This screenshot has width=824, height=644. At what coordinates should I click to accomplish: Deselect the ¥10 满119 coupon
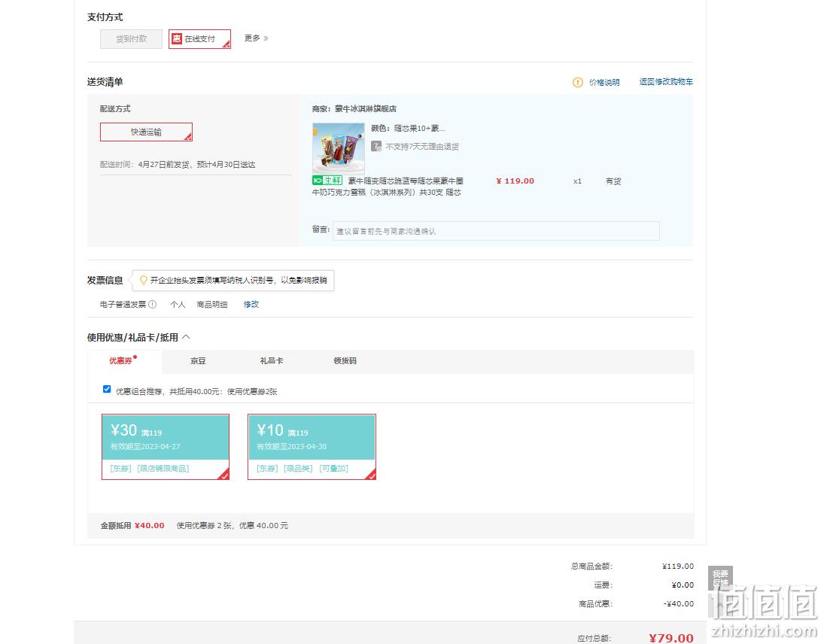click(312, 447)
